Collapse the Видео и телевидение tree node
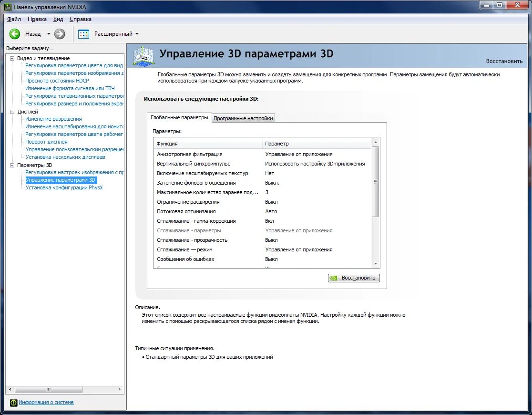Image resolution: width=532 pixels, height=415 pixels. pos(12,58)
